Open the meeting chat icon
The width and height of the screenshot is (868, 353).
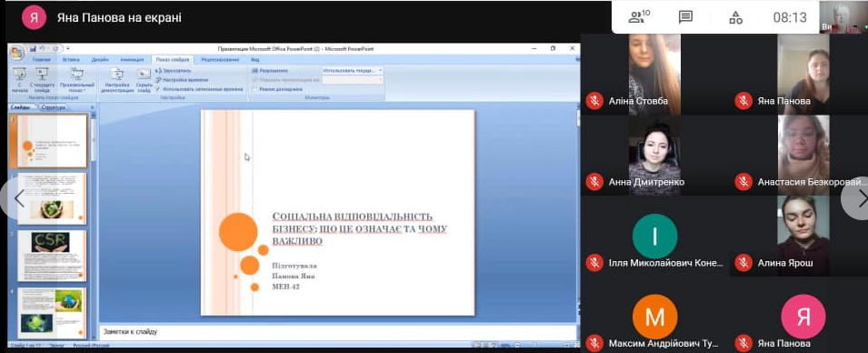[x=685, y=17]
